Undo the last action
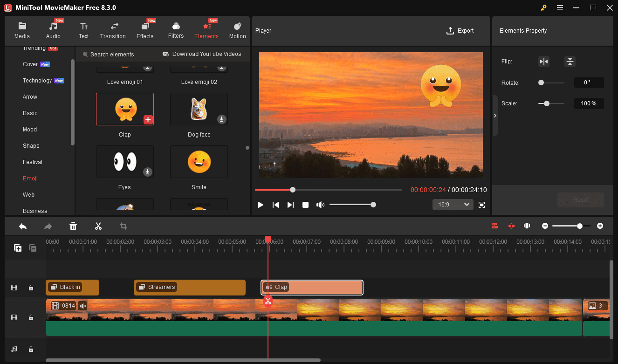This screenshot has width=618, height=364. coord(23,226)
